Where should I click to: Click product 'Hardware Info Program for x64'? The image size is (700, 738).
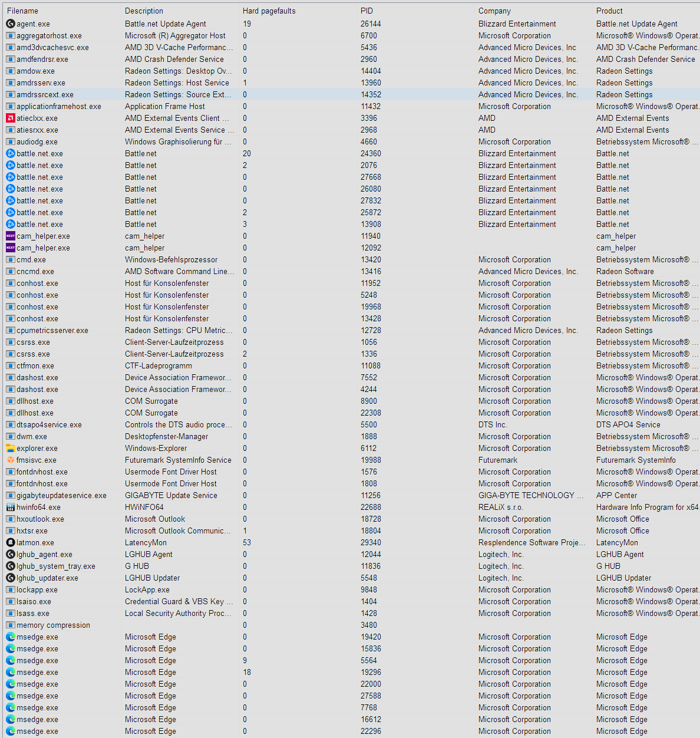coord(648,508)
